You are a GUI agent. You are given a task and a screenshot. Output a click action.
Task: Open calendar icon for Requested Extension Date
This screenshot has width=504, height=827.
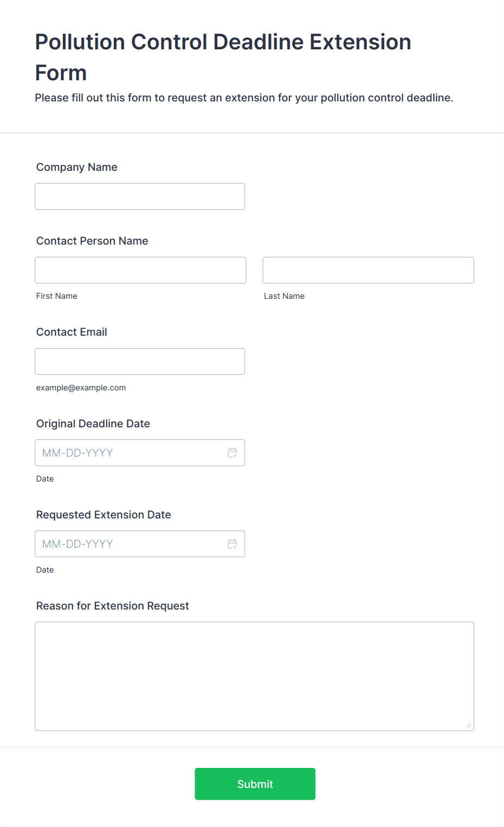click(x=232, y=544)
